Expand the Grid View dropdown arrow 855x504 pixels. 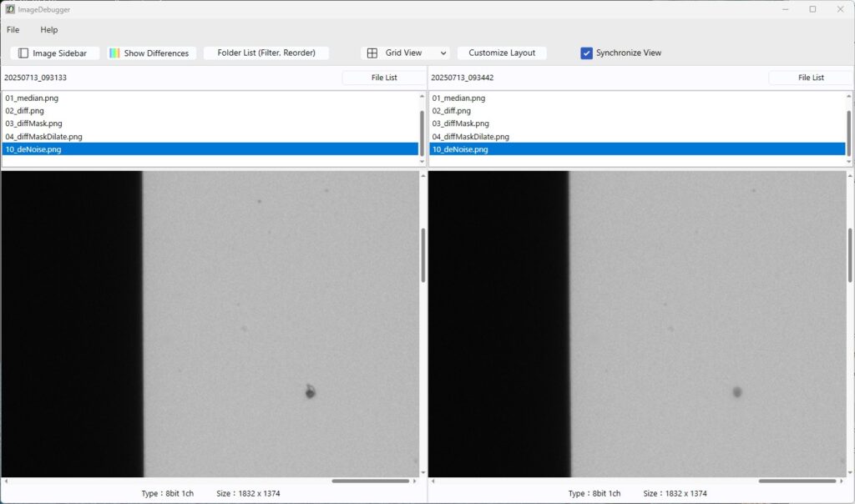point(443,53)
